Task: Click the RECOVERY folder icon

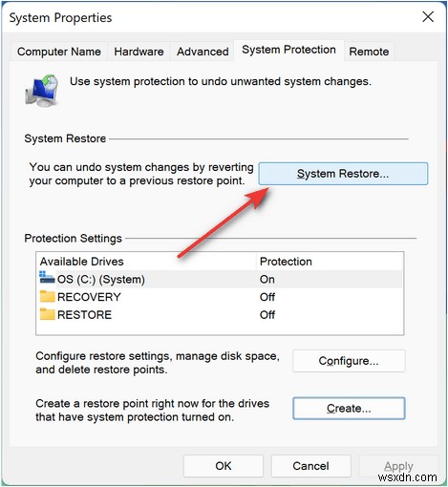Action: pyautogui.click(x=48, y=296)
